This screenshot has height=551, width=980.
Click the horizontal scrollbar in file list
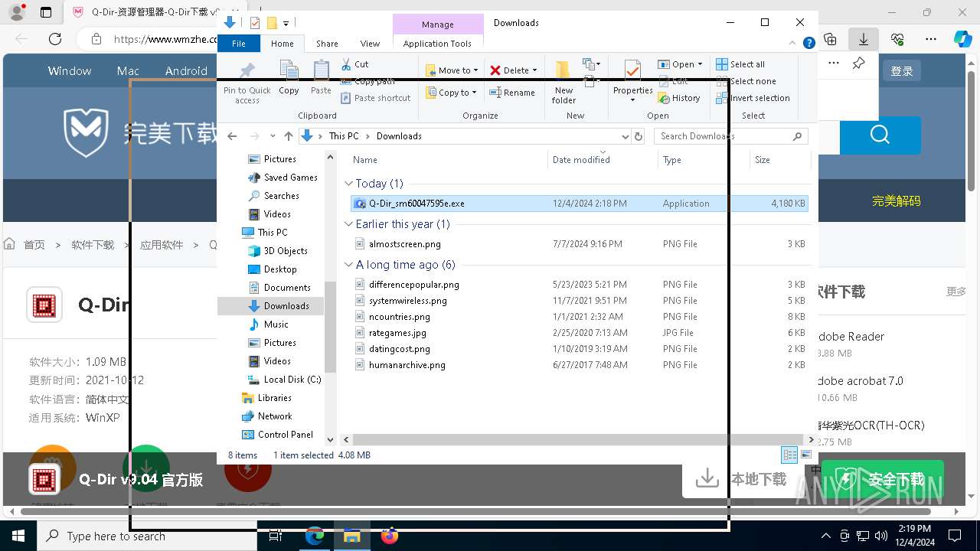579,440
